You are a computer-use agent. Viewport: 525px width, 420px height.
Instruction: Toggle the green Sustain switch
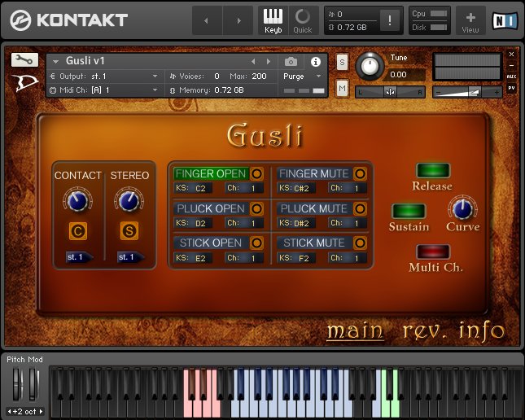[409, 211]
